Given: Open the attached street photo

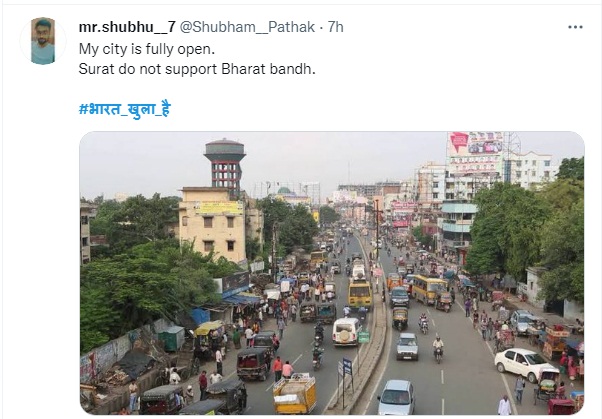Looking at the screenshot, I should point(331,273).
